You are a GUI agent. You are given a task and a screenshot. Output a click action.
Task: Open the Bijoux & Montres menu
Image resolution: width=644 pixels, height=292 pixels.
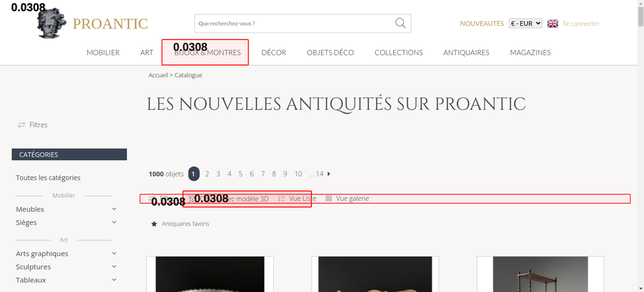tap(207, 53)
